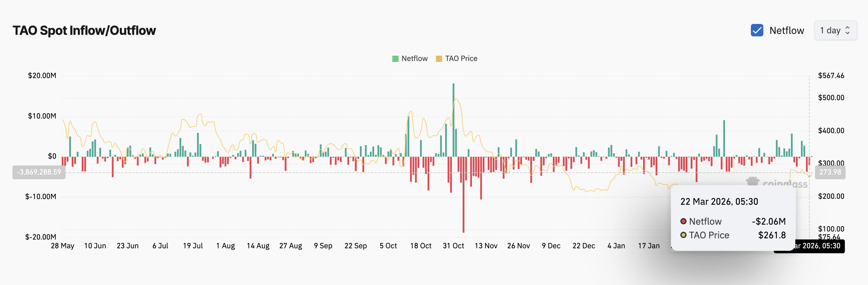Click the deepest red outflow bar near 13 Nov
The width and height of the screenshot is (868, 285).
point(464,202)
